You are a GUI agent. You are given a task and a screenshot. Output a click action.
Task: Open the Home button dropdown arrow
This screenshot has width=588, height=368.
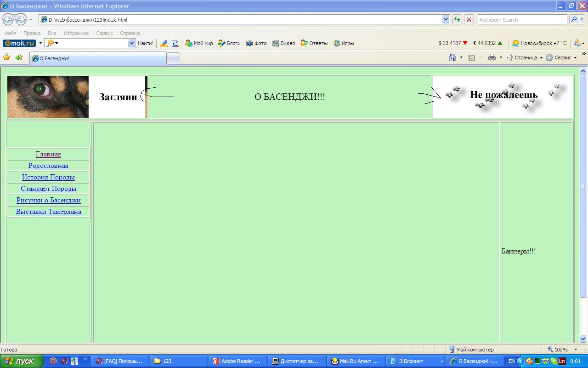tap(462, 57)
